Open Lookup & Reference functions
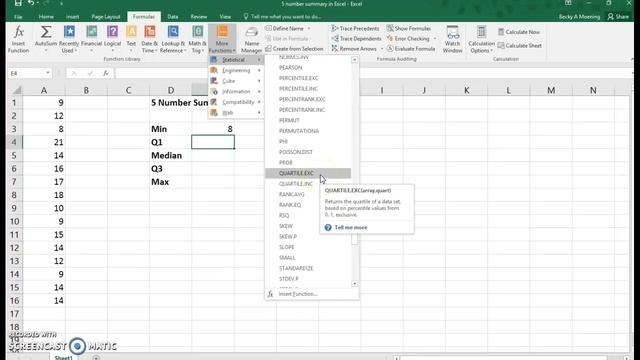Viewport: 640px width, 360px height. pyautogui.click(x=173, y=39)
